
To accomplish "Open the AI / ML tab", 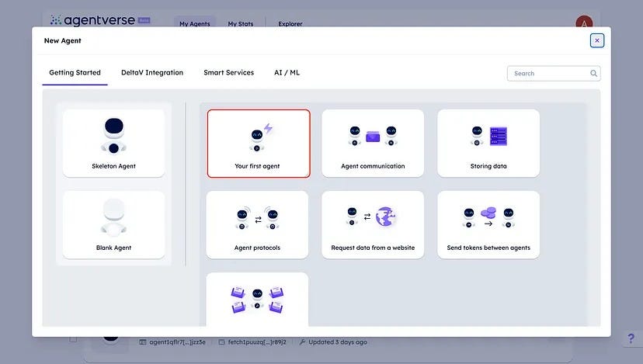I will tap(287, 72).
